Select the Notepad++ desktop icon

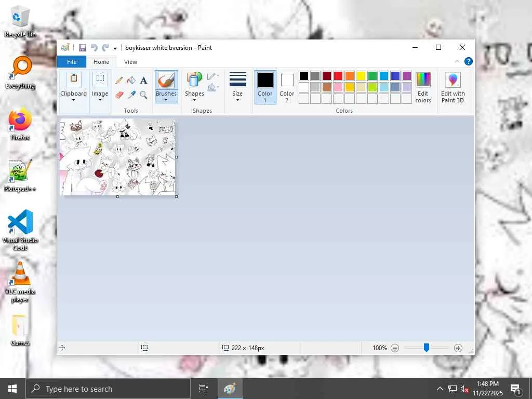(x=20, y=176)
